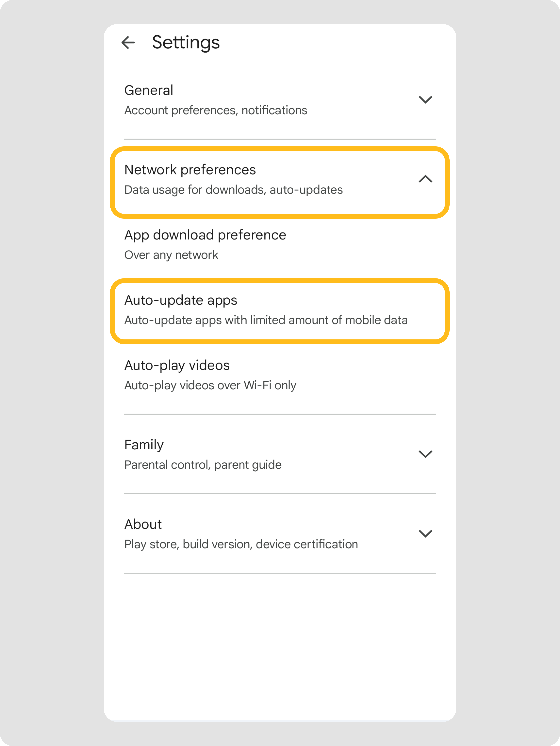Select the Network preferences heading
Screen dimensions: 560x746
coord(190,170)
